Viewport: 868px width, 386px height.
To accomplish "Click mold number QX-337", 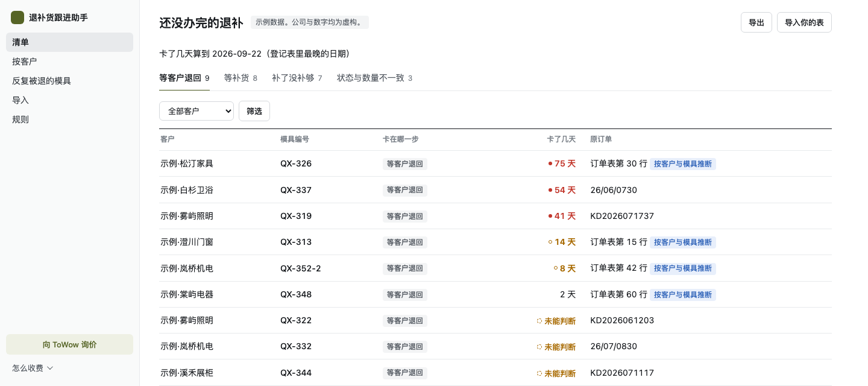I will click(296, 190).
